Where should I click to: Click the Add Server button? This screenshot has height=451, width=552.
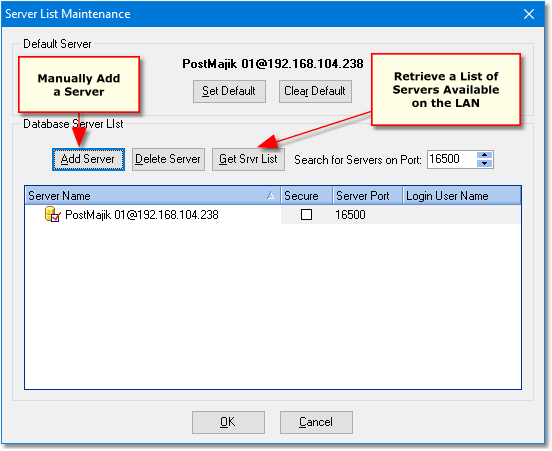pos(88,159)
